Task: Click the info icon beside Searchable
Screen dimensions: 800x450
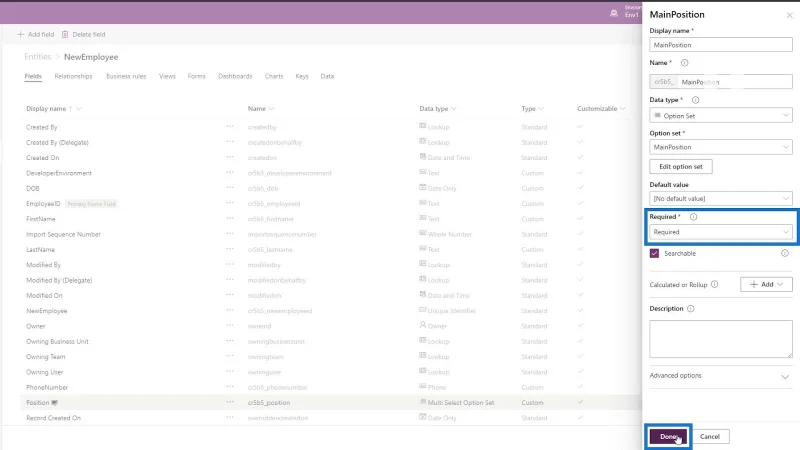Action: click(785, 253)
